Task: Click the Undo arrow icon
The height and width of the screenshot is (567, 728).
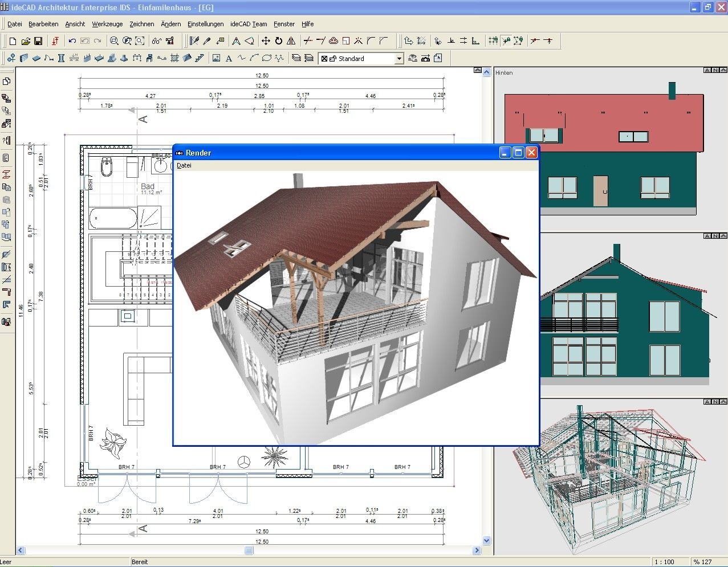Action: coord(72,41)
